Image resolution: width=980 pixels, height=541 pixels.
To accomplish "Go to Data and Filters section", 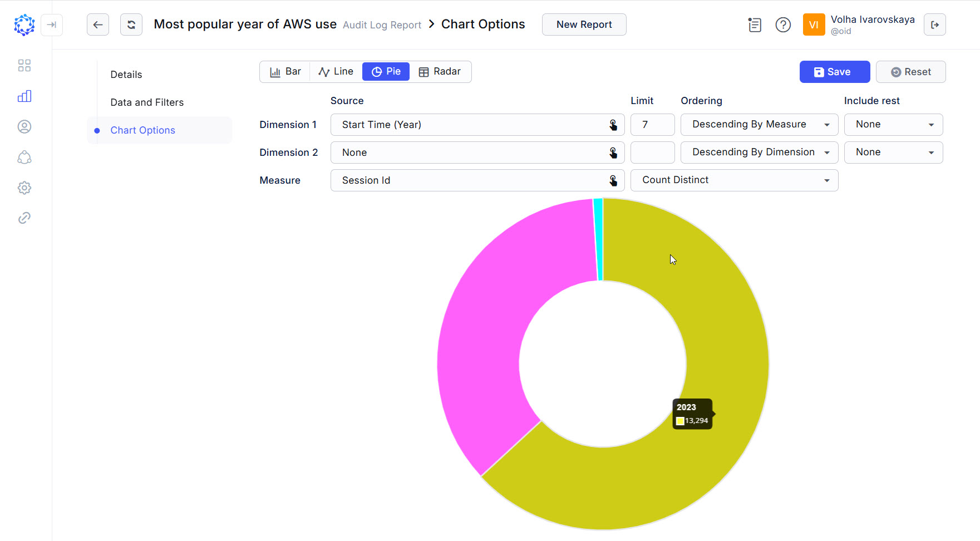I will coord(147,102).
